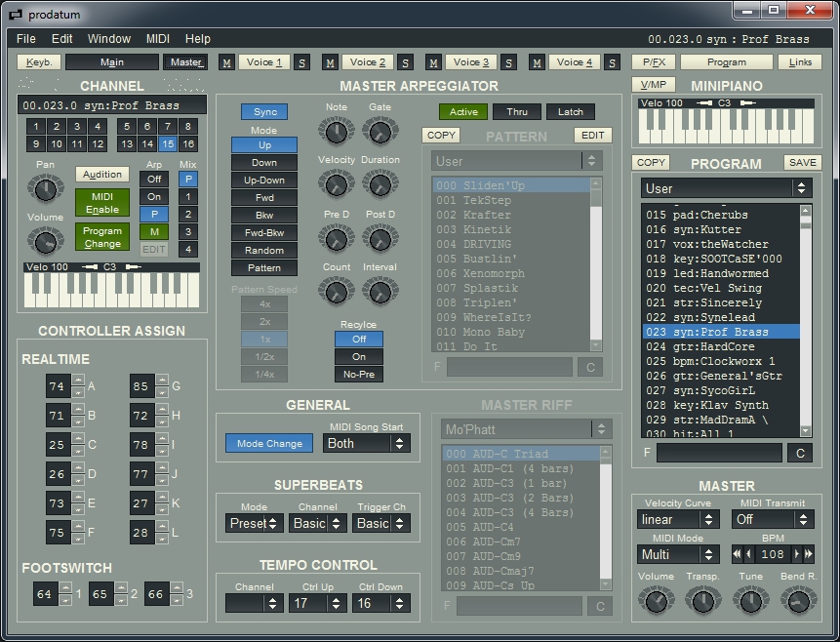Solo Voice 4 with its S button

click(612, 62)
